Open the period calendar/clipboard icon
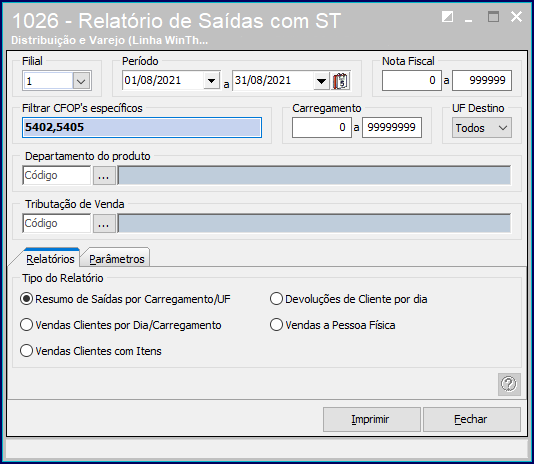This screenshot has width=534, height=464. (x=341, y=81)
